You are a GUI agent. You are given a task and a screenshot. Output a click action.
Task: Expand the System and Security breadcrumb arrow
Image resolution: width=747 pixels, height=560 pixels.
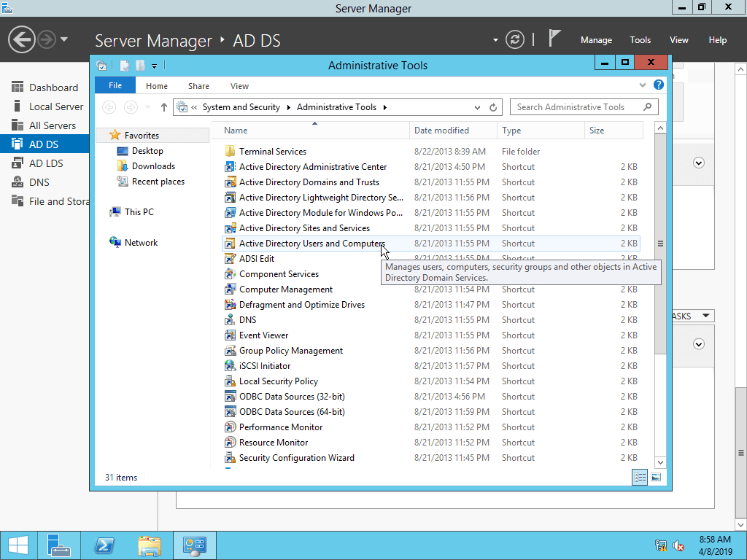click(289, 108)
